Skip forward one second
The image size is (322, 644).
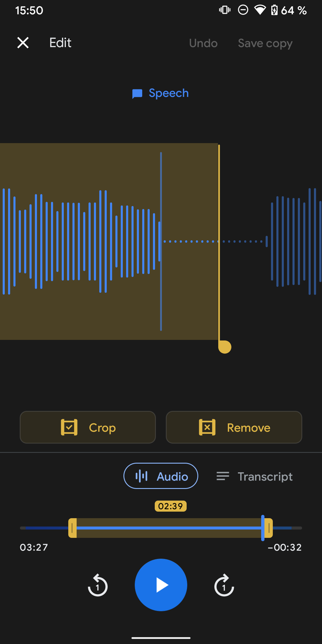click(224, 586)
